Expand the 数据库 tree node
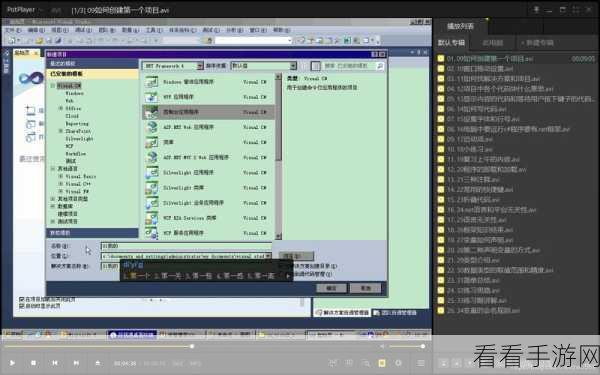The image size is (600, 375). click(x=53, y=206)
